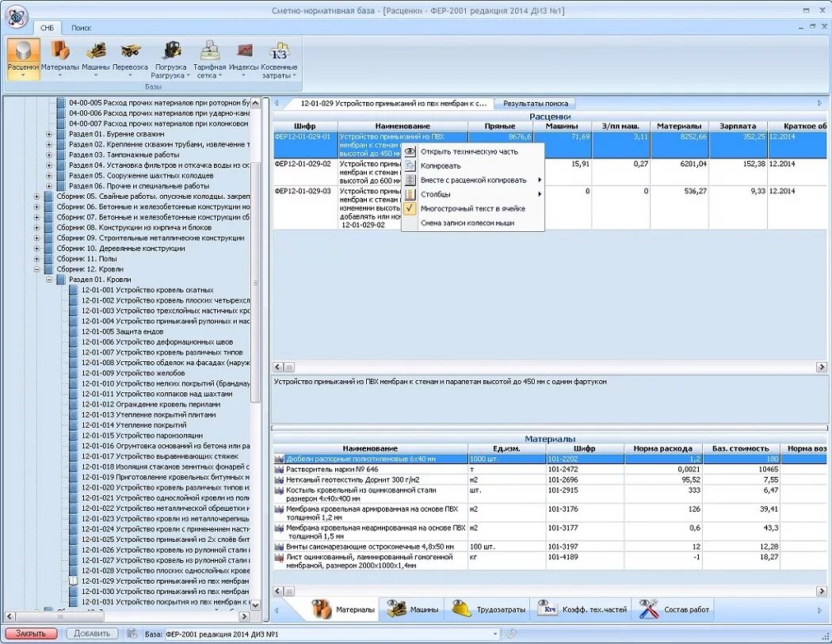The width and height of the screenshot is (832, 644).
Task: Switch to the Поиск ribbon tab
Action: click(x=81, y=28)
